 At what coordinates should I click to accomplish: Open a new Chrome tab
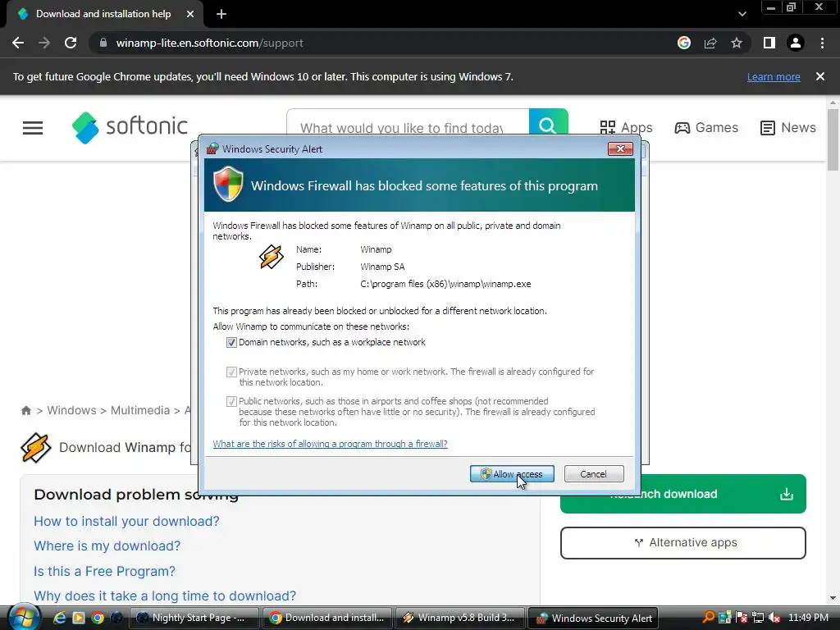[221, 14]
